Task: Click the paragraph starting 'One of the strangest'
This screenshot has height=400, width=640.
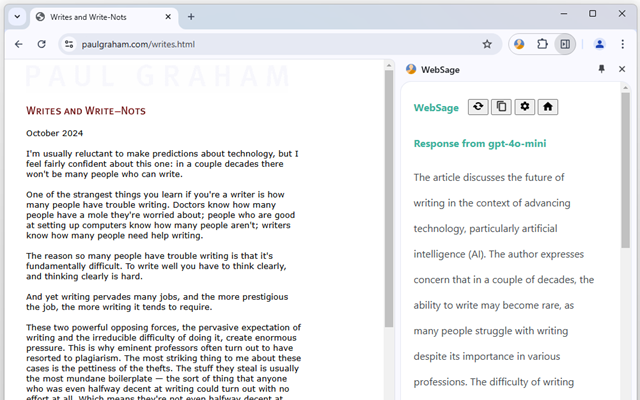Action: coord(160,215)
